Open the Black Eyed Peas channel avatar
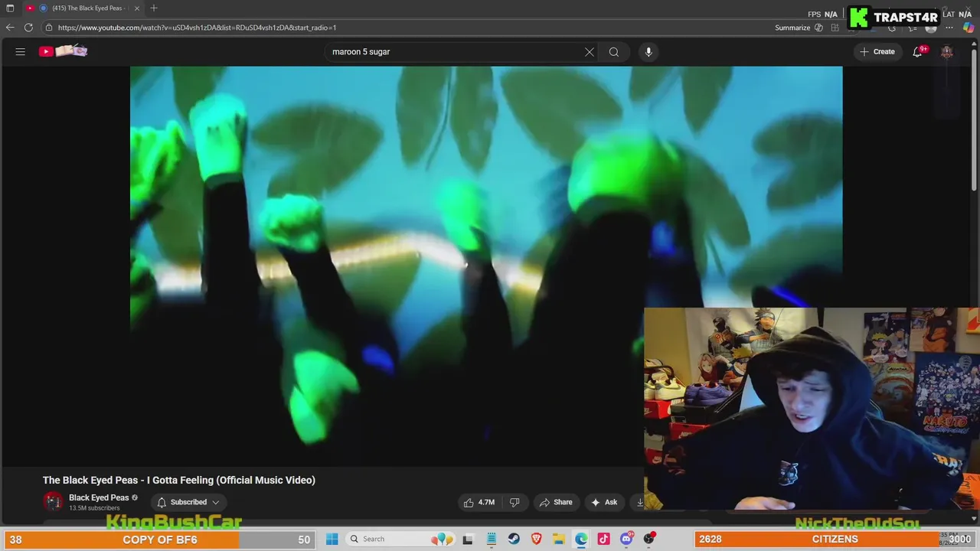 [x=53, y=502]
